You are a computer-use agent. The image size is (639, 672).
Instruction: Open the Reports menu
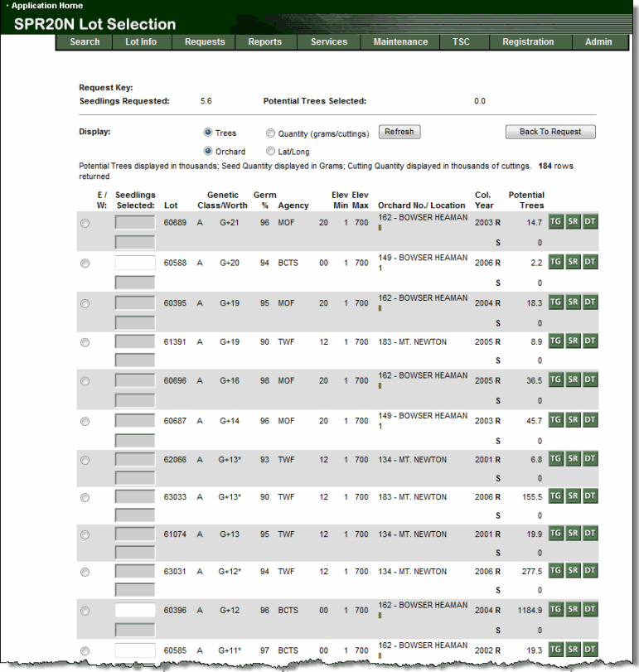click(x=264, y=42)
